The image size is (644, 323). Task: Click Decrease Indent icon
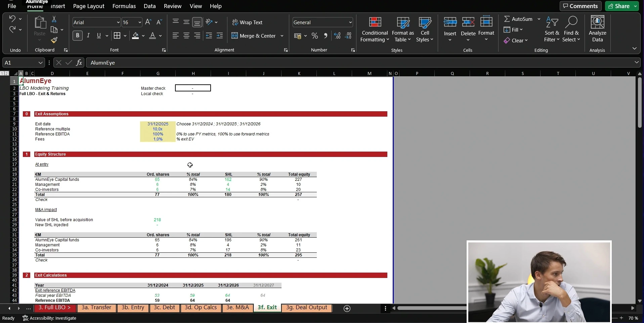coord(209,36)
